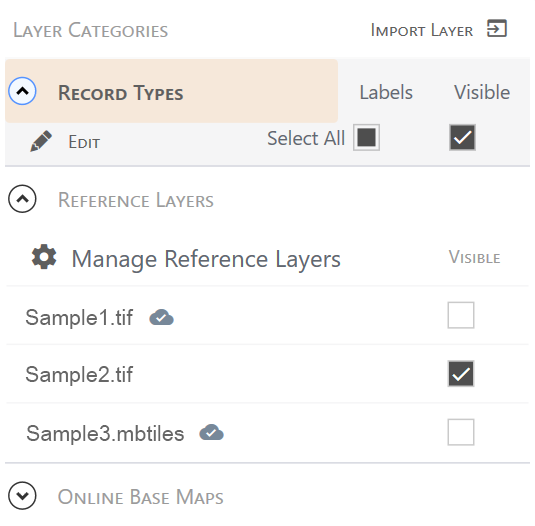Click the Edit pencil icon

41,141
